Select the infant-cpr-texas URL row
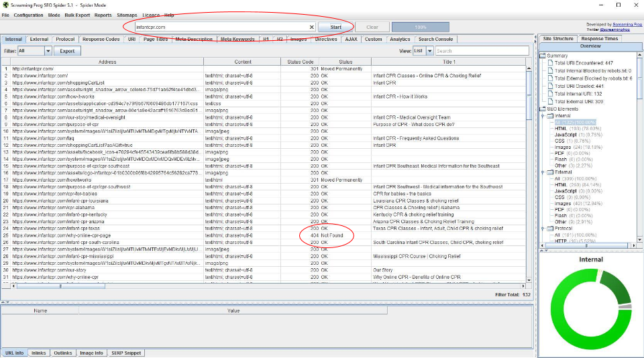Viewport: 644px width, 358px height. (x=56, y=229)
